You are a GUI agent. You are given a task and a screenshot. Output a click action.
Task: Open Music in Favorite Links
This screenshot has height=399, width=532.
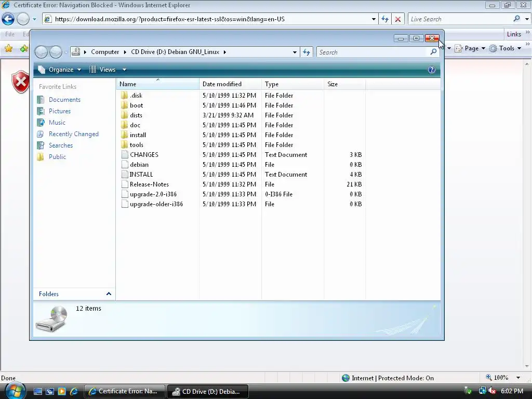57,123
